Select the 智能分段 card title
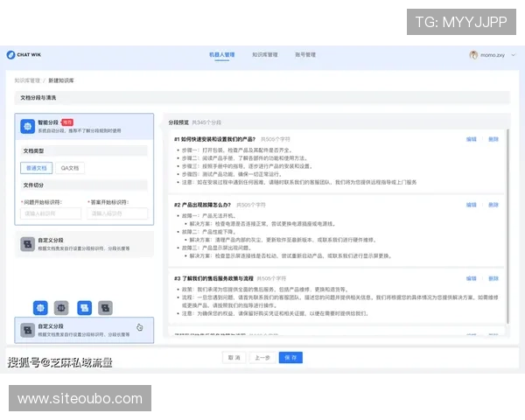The width and height of the screenshot is (525, 420). pos(48,122)
